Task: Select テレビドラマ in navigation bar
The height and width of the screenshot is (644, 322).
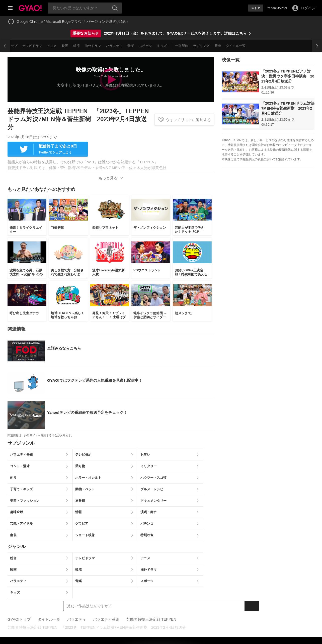Action: pos(32,46)
